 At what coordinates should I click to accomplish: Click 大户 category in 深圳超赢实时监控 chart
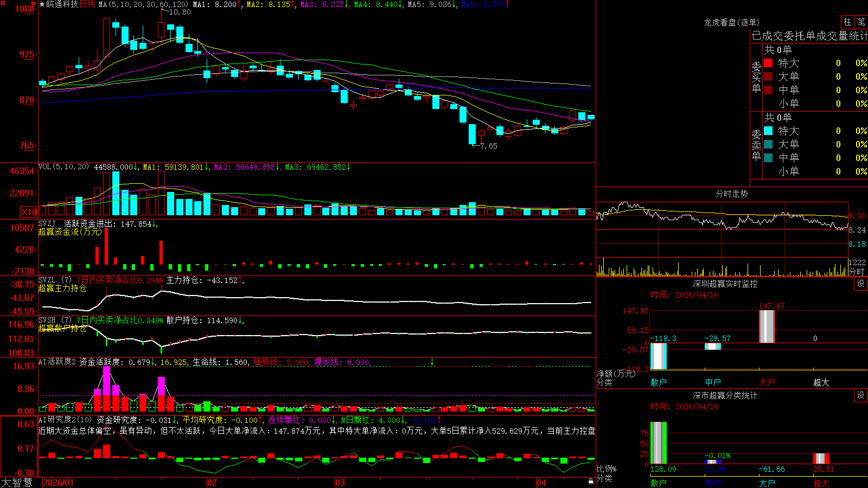pos(767,382)
